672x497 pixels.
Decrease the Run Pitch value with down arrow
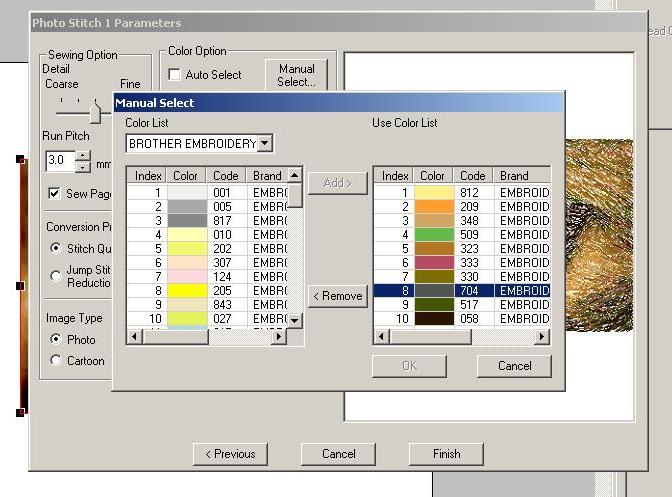click(82, 166)
